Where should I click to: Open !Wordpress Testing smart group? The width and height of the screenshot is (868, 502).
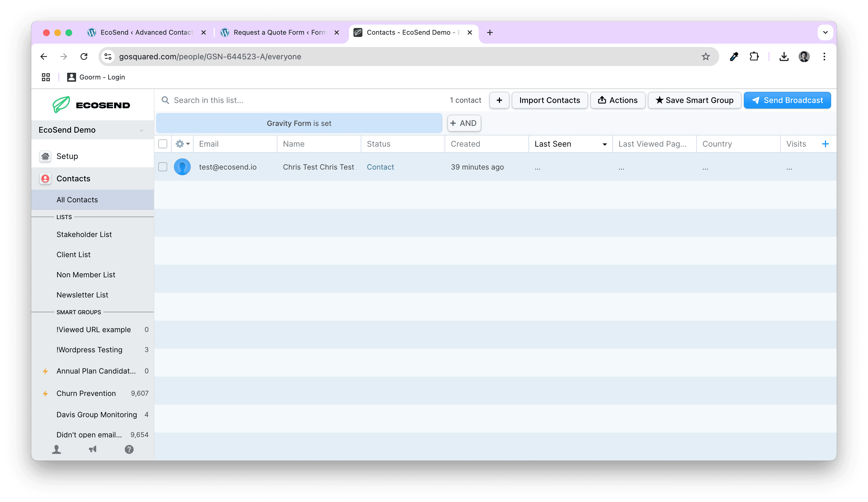[x=89, y=349]
